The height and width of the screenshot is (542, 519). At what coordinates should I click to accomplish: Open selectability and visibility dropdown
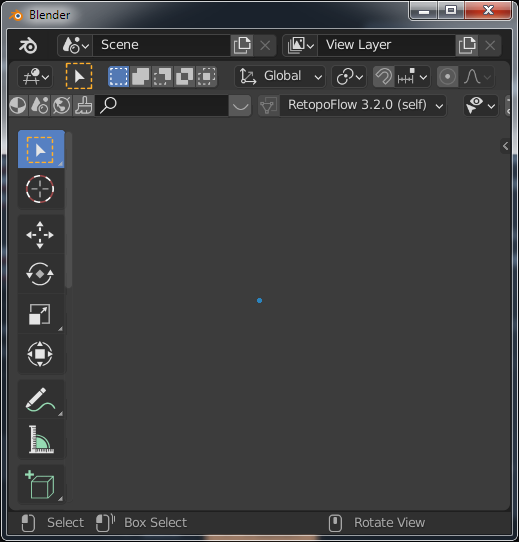(x=481, y=105)
